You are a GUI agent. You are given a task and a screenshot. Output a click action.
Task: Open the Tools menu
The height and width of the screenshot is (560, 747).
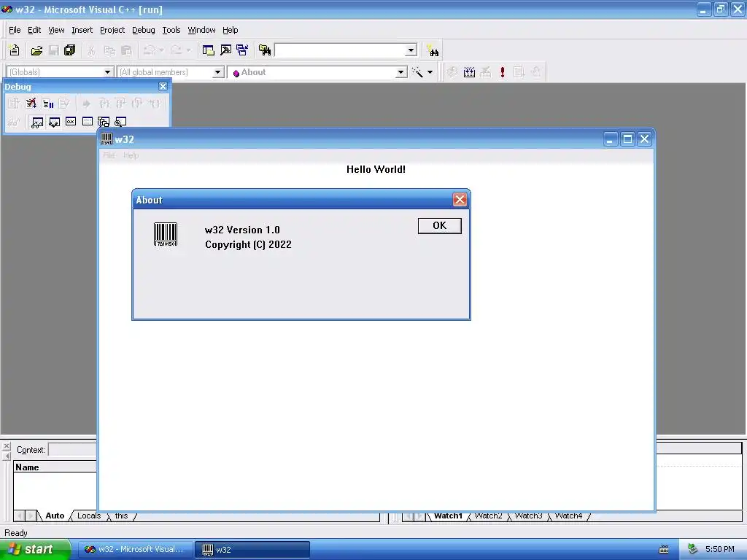(x=171, y=30)
